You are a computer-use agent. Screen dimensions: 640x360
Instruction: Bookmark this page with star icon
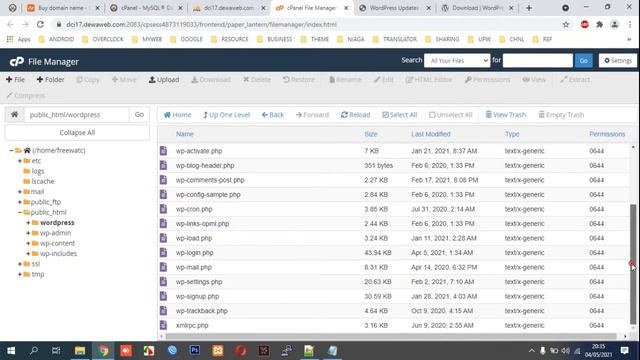click(x=566, y=24)
